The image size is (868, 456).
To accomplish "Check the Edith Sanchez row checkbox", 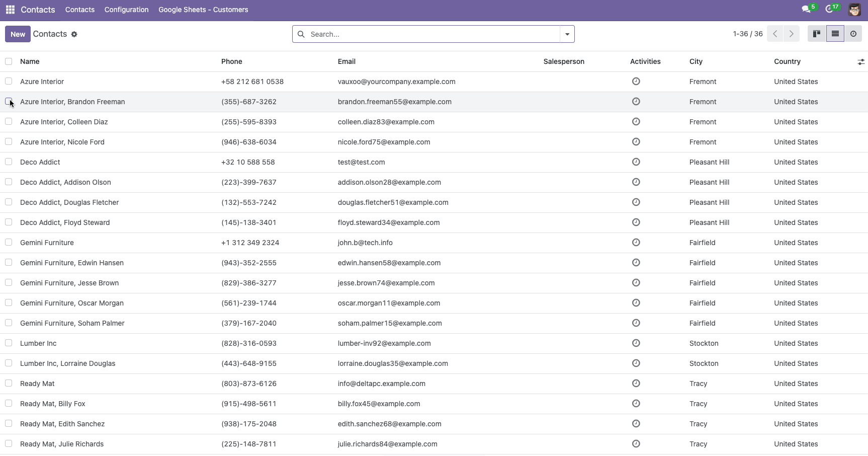I will [9, 423].
